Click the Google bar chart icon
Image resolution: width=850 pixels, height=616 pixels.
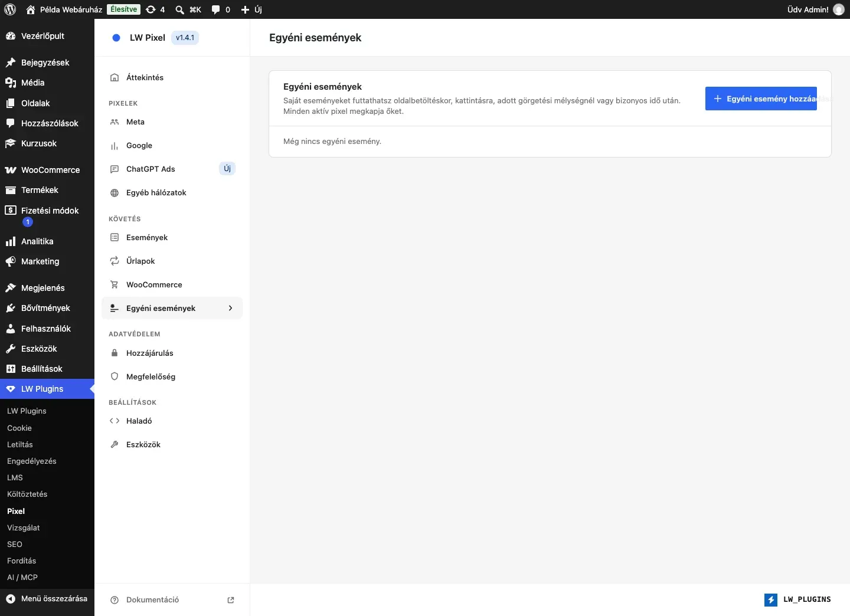(x=115, y=146)
